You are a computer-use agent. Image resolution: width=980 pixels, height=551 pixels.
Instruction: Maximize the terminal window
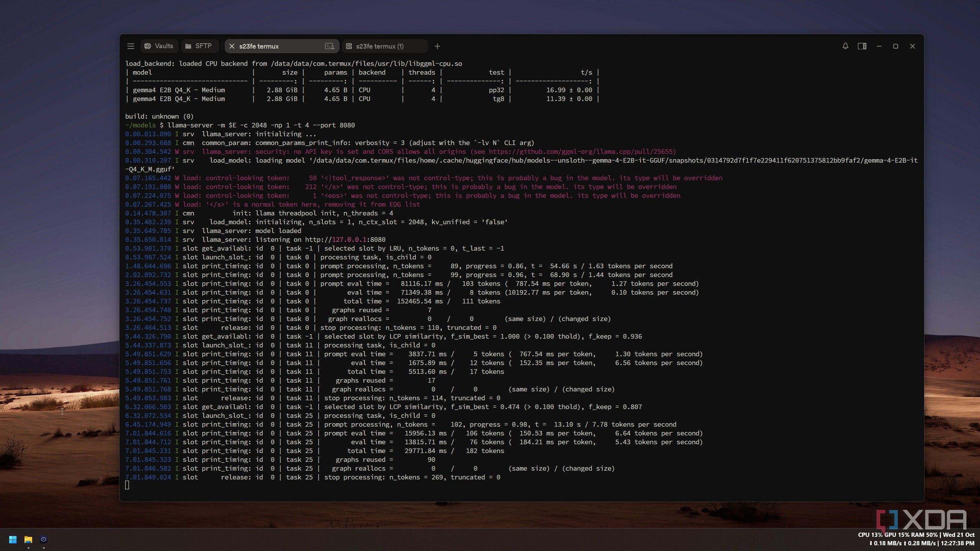pos(895,46)
